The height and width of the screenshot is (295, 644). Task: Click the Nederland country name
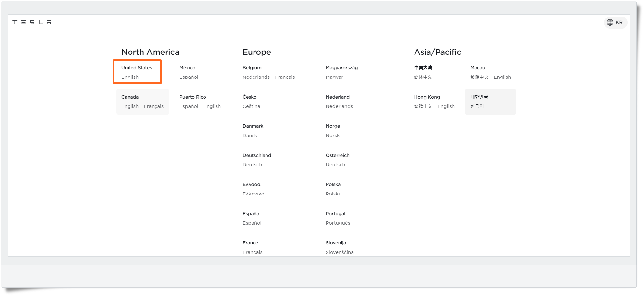338,97
